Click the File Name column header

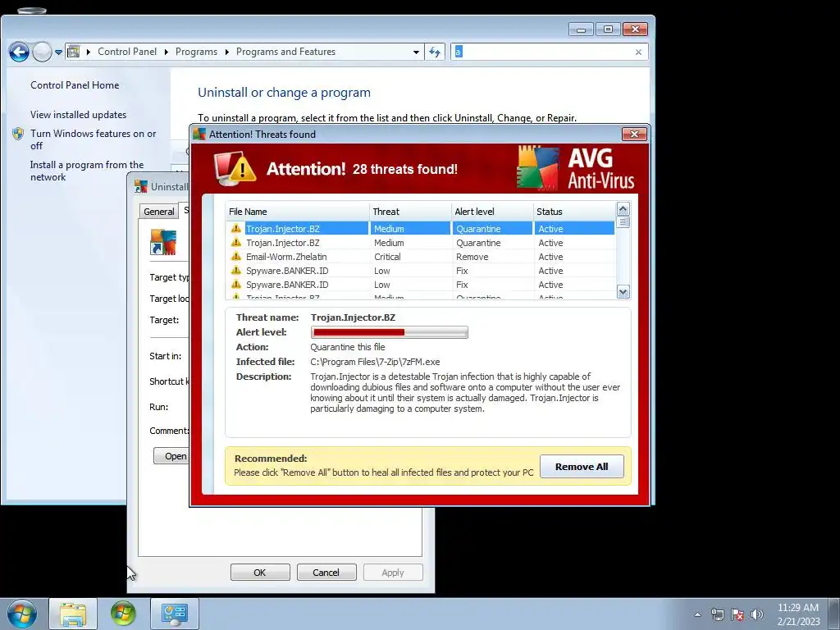click(x=297, y=212)
